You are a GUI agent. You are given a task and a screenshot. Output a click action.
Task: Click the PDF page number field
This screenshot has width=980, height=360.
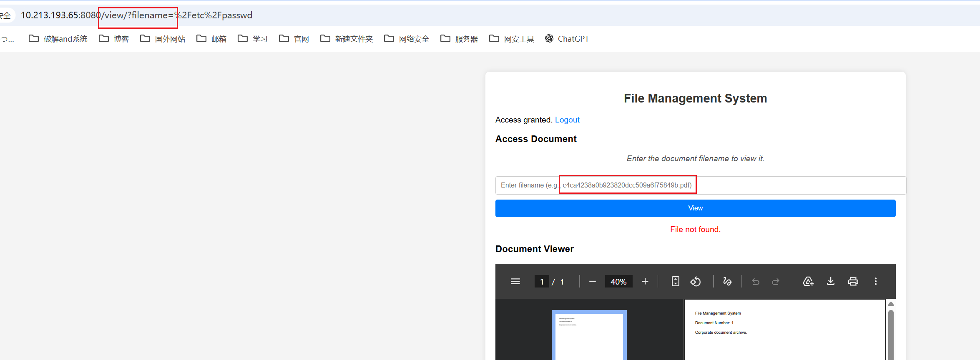(542, 282)
